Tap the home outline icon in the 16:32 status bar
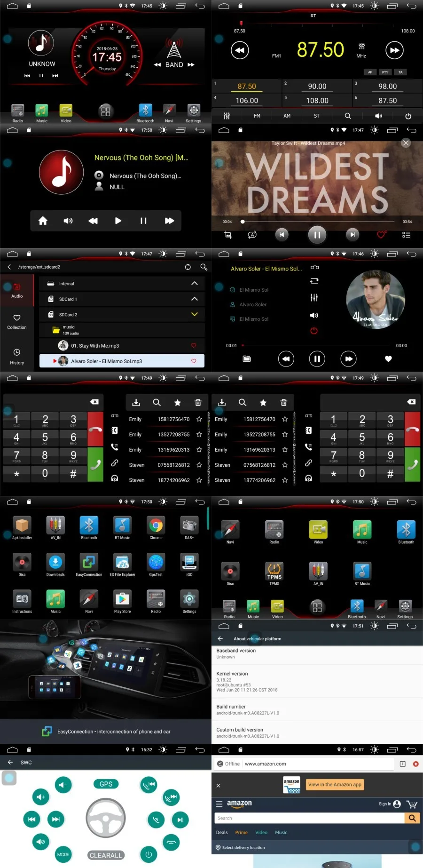Viewport: 423px width, 868px height. pos(13,749)
